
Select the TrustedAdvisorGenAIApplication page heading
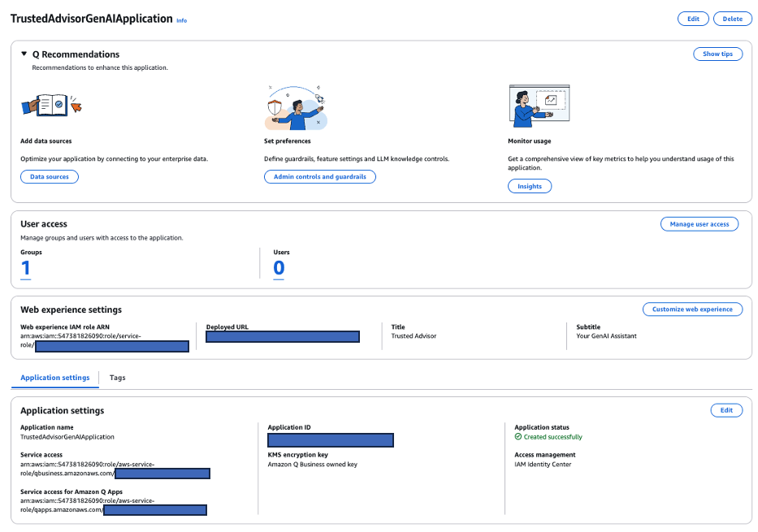pos(91,19)
